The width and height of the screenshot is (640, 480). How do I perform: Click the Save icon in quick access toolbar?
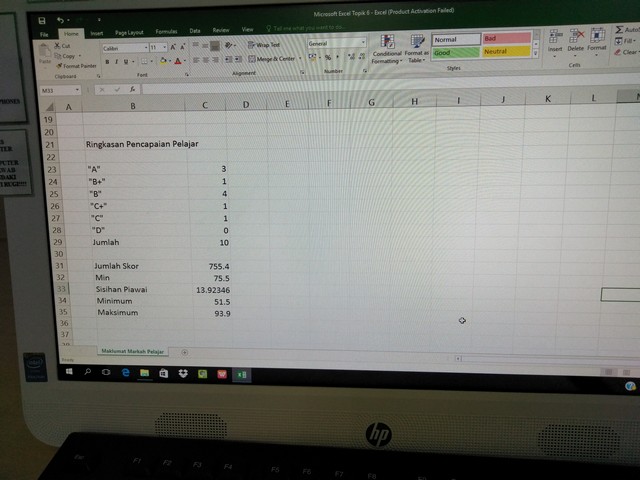coord(41,20)
